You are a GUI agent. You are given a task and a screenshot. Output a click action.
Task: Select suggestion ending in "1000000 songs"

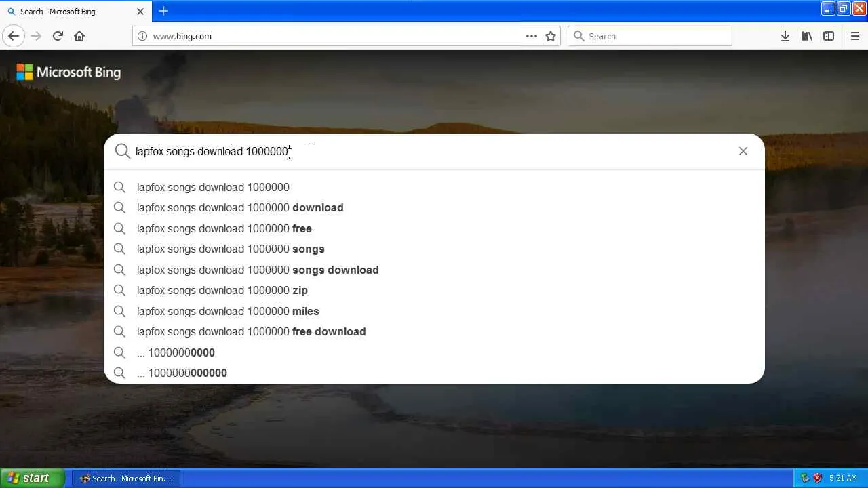(434, 249)
